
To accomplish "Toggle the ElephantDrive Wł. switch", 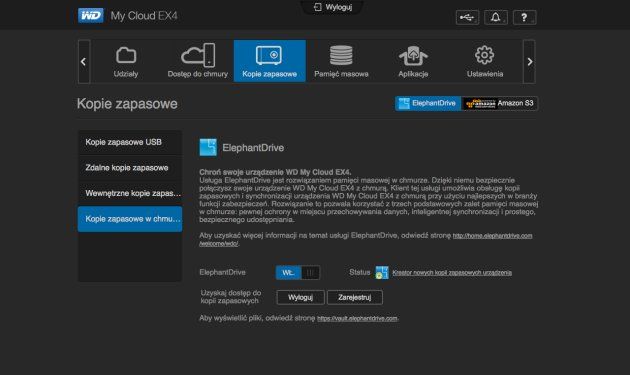I will tap(298, 273).
